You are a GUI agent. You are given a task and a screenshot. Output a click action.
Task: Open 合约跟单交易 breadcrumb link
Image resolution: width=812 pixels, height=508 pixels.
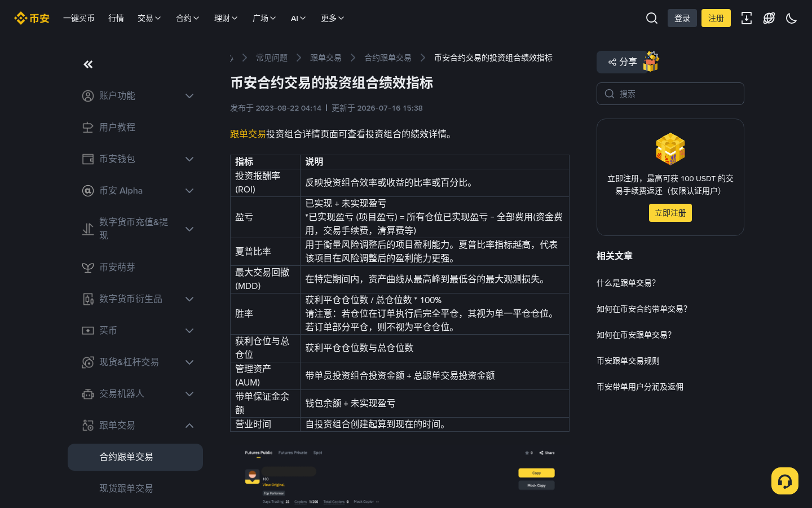pyautogui.click(x=388, y=58)
